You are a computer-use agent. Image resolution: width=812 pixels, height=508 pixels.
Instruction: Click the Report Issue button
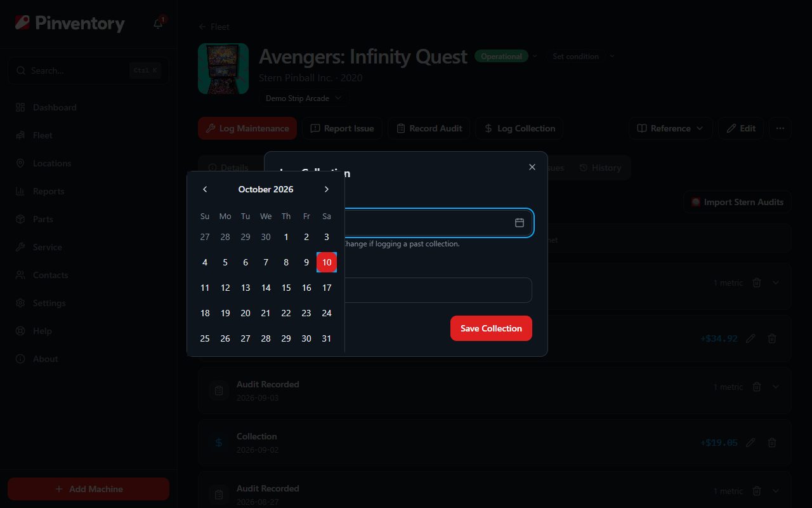[342, 128]
